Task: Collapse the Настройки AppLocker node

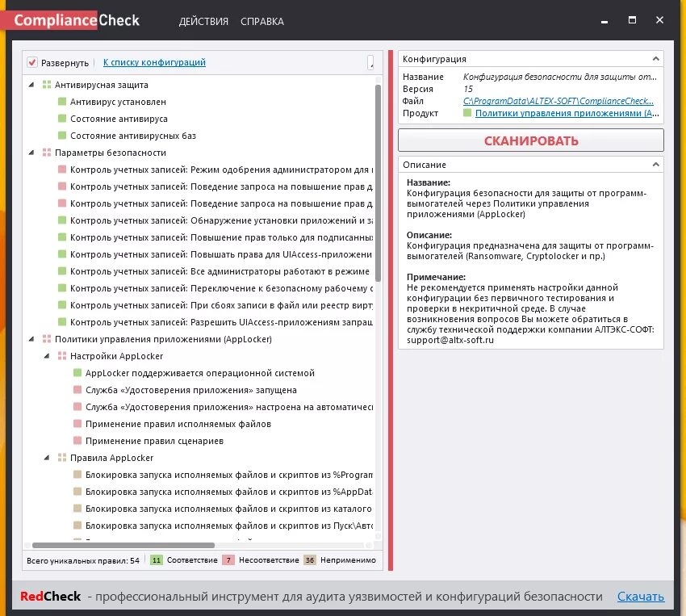Action: pyautogui.click(x=47, y=356)
